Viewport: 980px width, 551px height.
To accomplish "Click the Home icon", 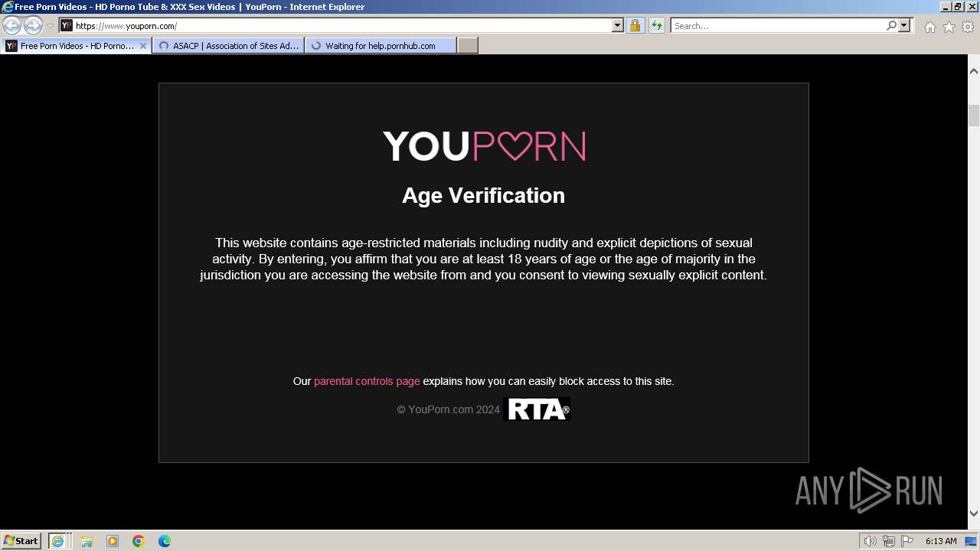I will pyautogui.click(x=929, y=27).
